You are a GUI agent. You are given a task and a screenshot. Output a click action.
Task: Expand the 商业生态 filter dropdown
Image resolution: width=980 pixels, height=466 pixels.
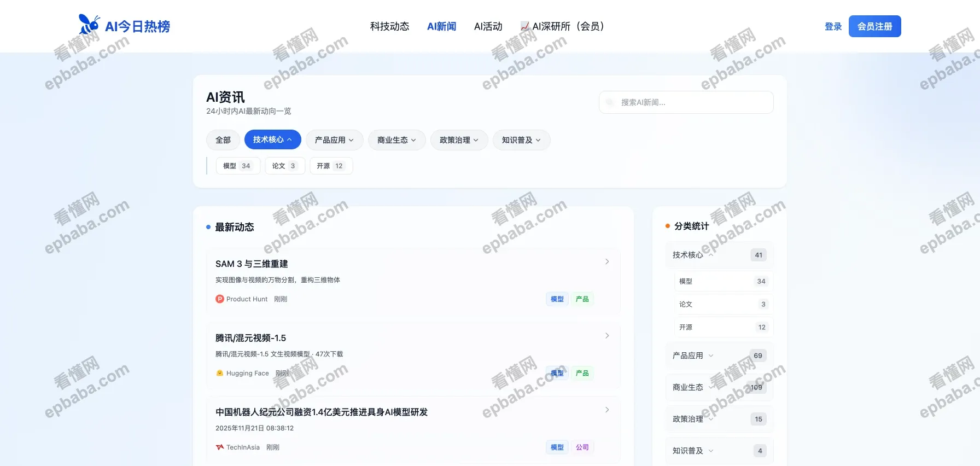(x=396, y=140)
